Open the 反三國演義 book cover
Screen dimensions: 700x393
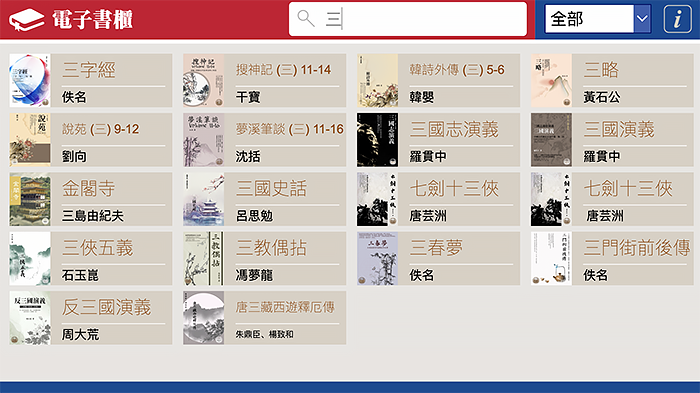coord(30,318)
